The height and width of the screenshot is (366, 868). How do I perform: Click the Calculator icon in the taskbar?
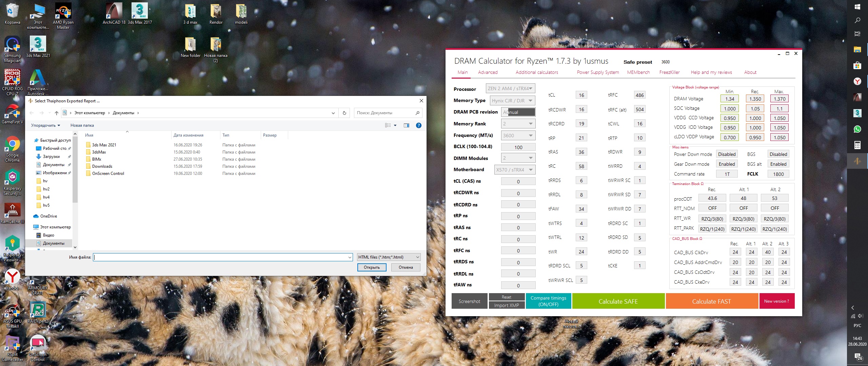[857, 145]
